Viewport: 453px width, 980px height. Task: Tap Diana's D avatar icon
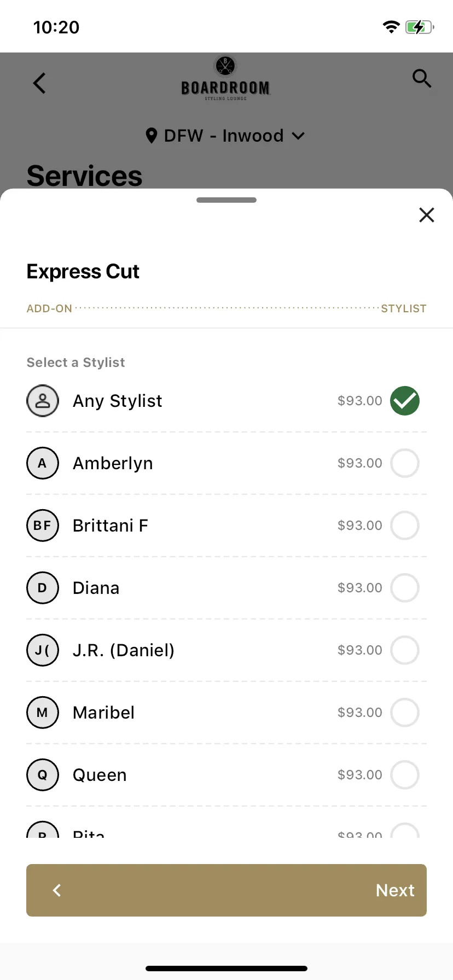pos(43,588)
